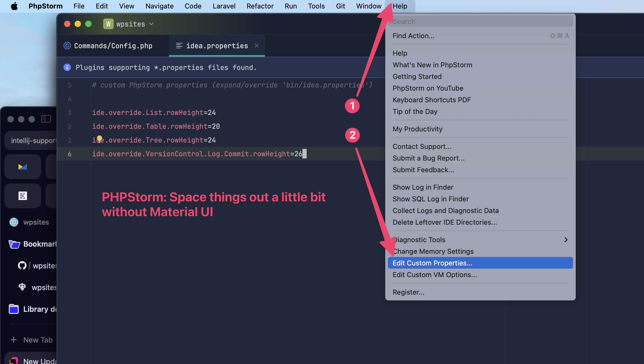644x364 pixels.
Task: Select Show Log in Finder
Action: (480, 187)
